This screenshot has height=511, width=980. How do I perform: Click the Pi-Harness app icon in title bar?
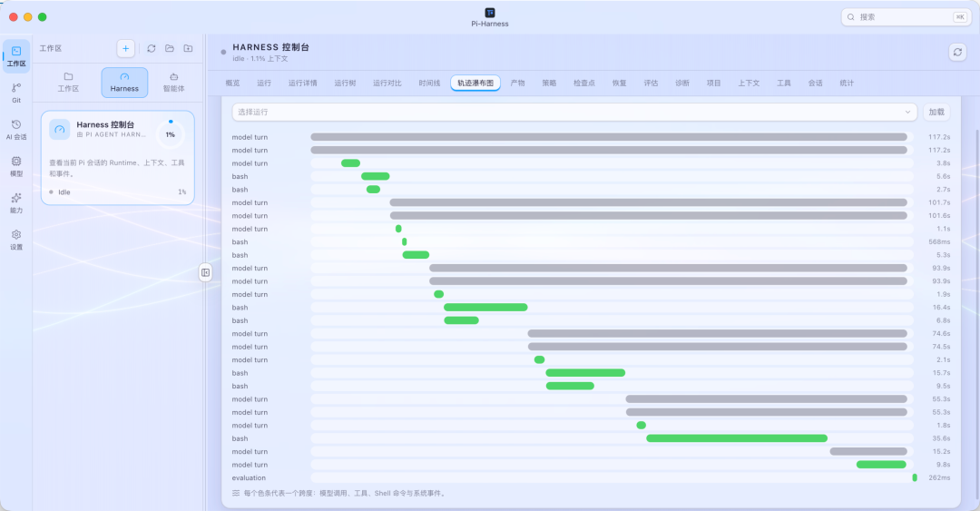(490, 13)
